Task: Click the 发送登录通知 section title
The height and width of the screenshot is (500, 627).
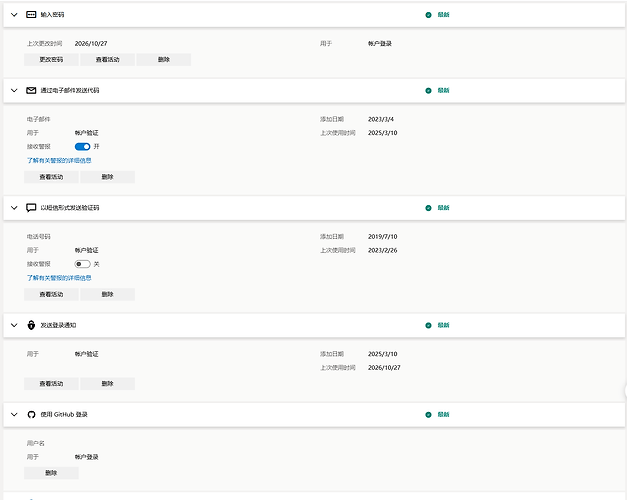Action: (58, 325)
